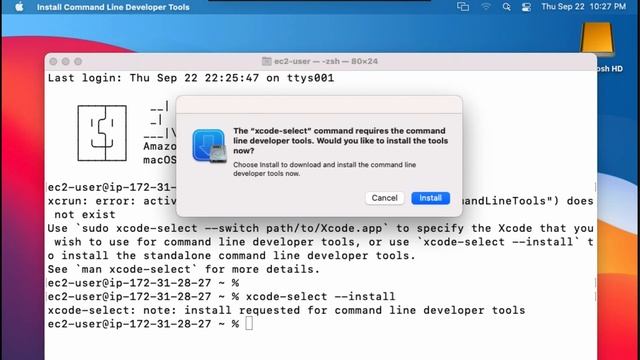This screenshot has width=640, height=360.
Task: Click the 'install requested for command line developer tools' line
Action: [x=286, y=310]
